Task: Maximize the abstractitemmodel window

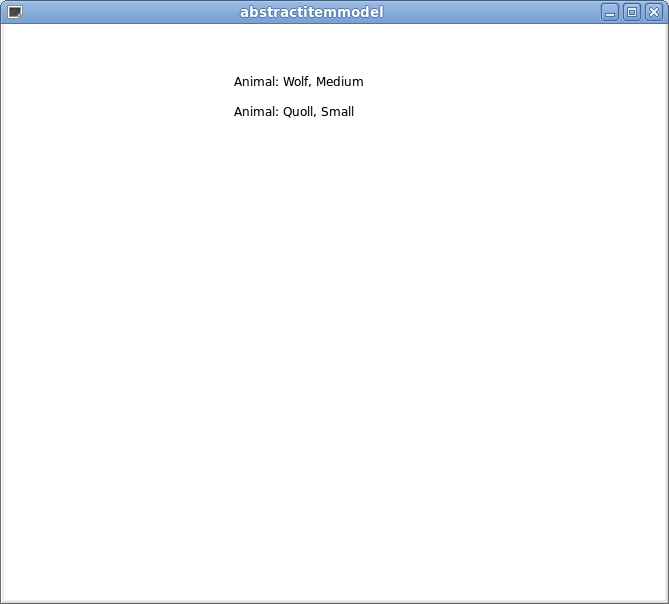Action: [632, 12]
